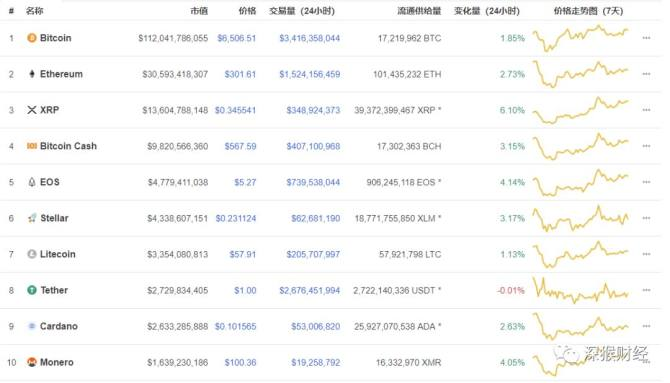670x383 pixels.
Task: View the Bitcoin 7-day price sparkline chart
Action: (x=581, y=38)
